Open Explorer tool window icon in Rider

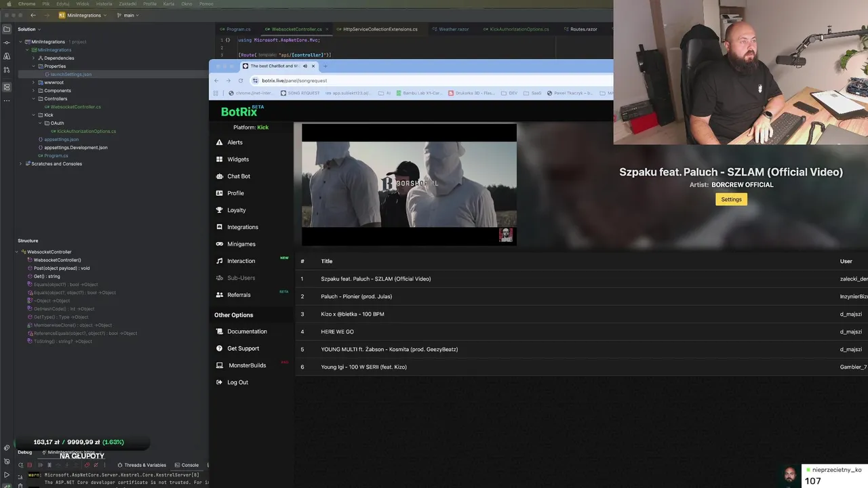(7, 29)
